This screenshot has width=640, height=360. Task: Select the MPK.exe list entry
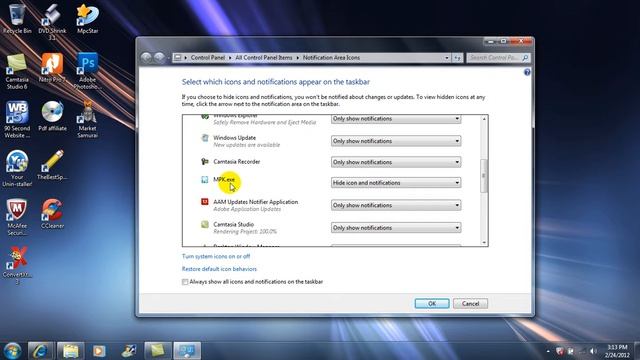point(224,180)
